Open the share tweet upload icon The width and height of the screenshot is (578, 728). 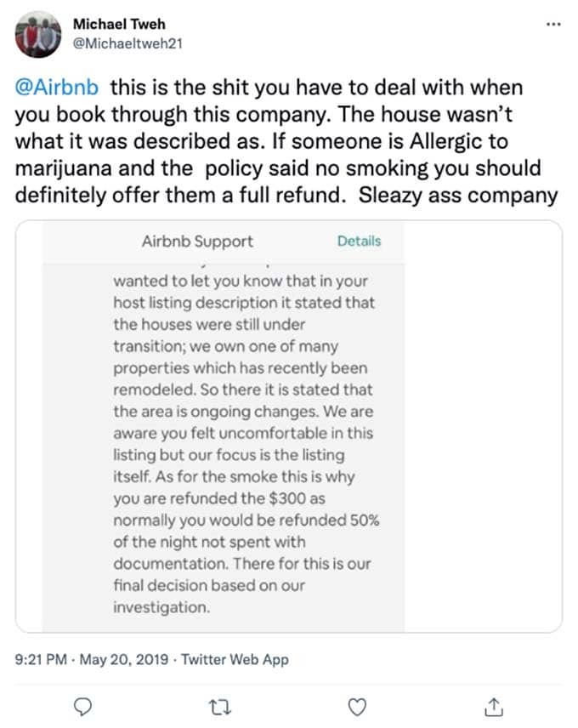click(494, 707)
